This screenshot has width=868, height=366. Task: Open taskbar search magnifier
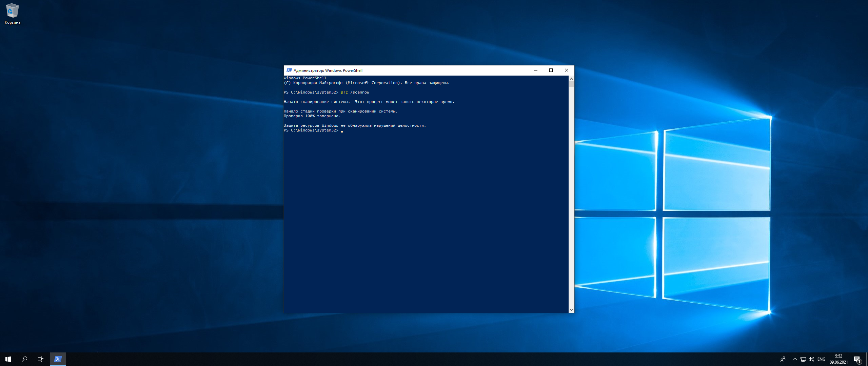point(24,359)
